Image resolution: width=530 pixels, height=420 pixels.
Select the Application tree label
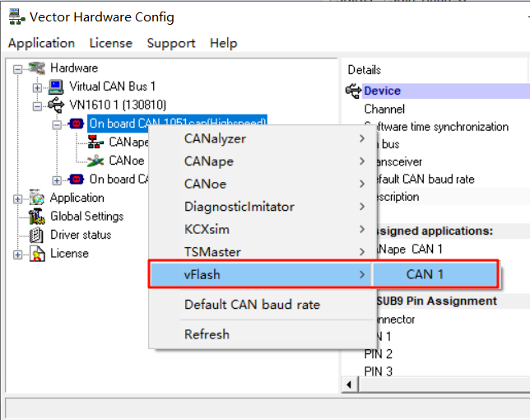[x=77, y=198]
